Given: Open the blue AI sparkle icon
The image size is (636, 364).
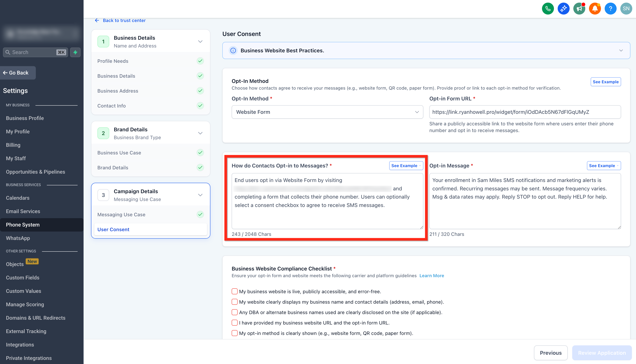Looking at the screenshot, I should [563, 9].
